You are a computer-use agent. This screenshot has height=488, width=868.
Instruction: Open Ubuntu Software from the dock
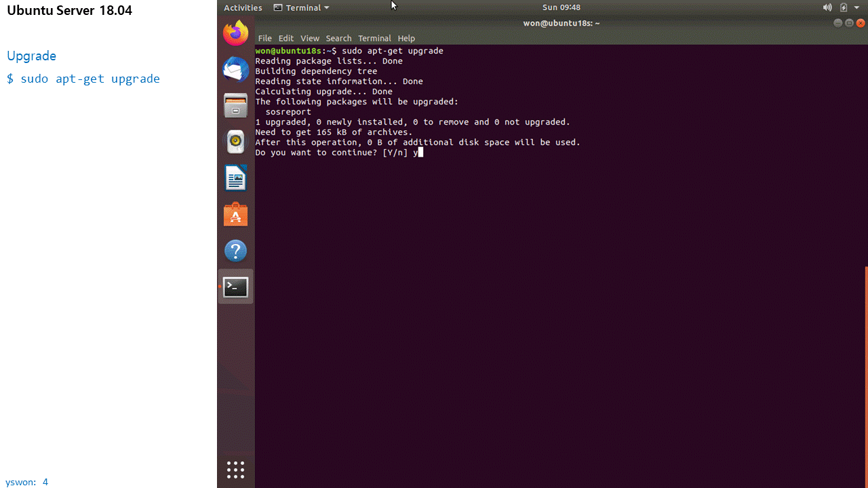(235, 215)
